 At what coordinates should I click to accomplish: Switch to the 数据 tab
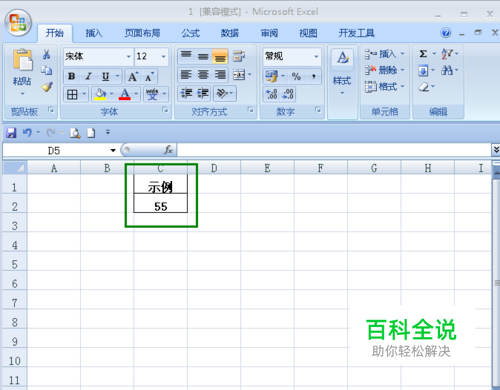pos(230,33)
